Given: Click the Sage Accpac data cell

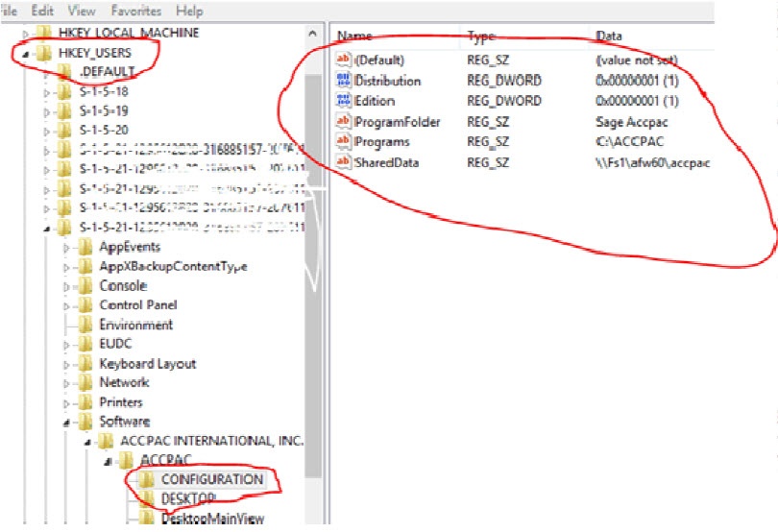Looking at the screenshot, I should coord(632,122).
